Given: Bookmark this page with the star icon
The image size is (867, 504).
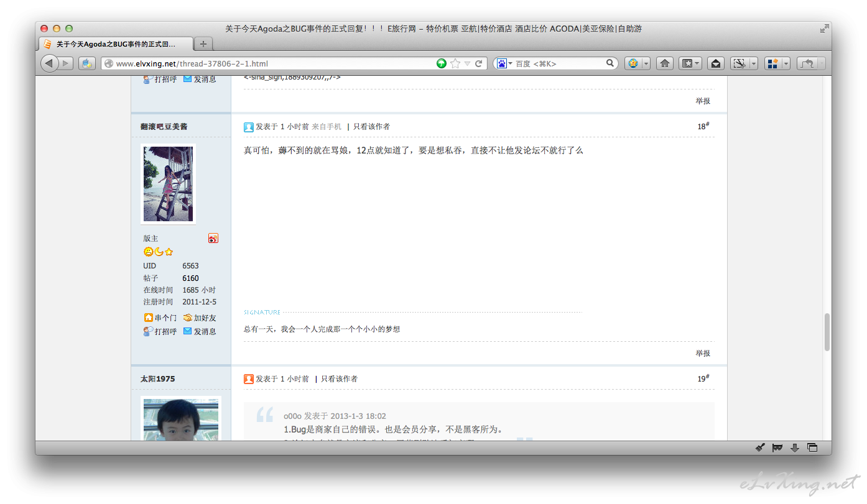Looking at the screenshot, I should click(x=455, y=63).
